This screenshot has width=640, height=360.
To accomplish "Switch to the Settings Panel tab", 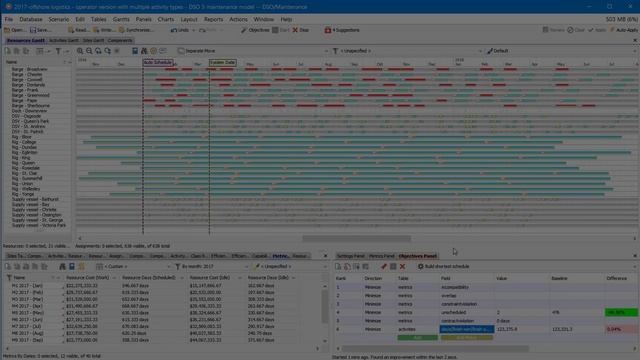I will [x=351, y=256].
